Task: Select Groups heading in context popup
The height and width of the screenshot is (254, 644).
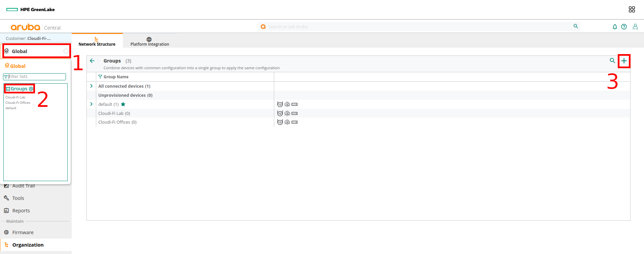Action: point(19,89)
